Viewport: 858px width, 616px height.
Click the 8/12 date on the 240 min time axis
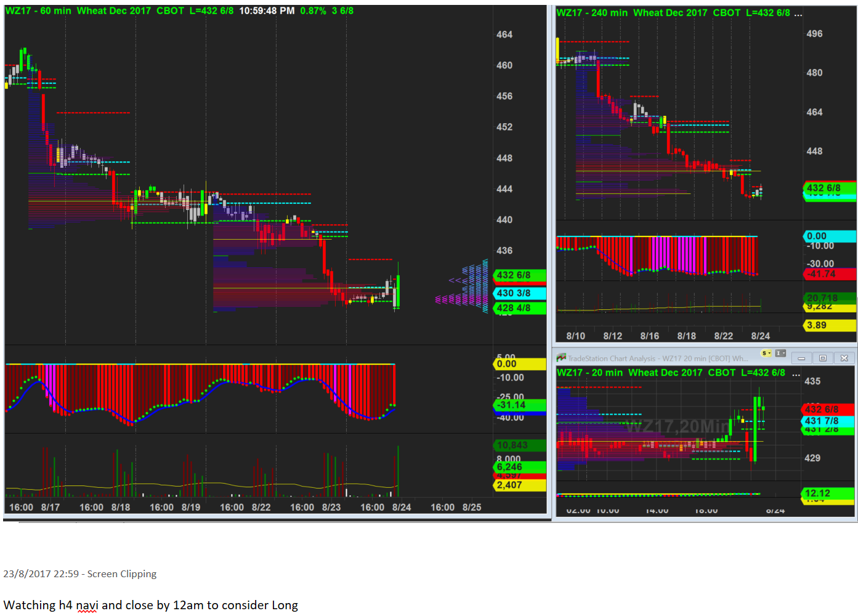(613, 336)
